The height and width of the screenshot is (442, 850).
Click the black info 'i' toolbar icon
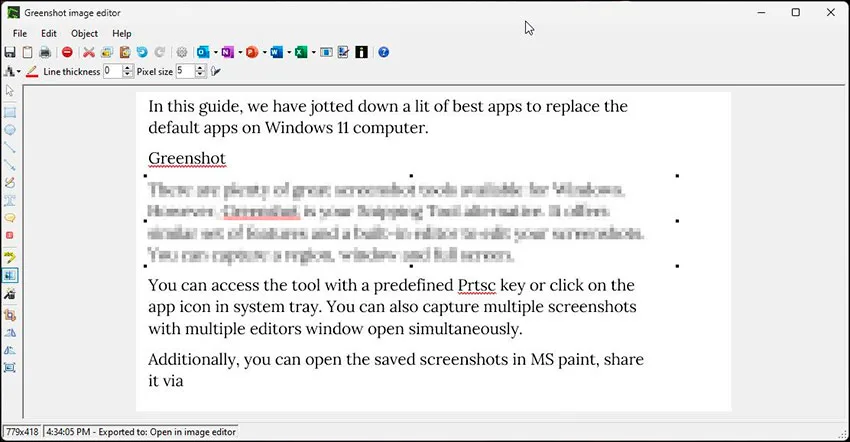(x=362, y=52)
